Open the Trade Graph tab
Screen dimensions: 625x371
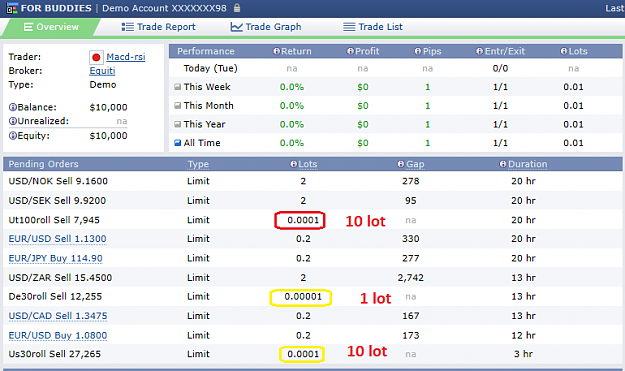pos(266,27)
